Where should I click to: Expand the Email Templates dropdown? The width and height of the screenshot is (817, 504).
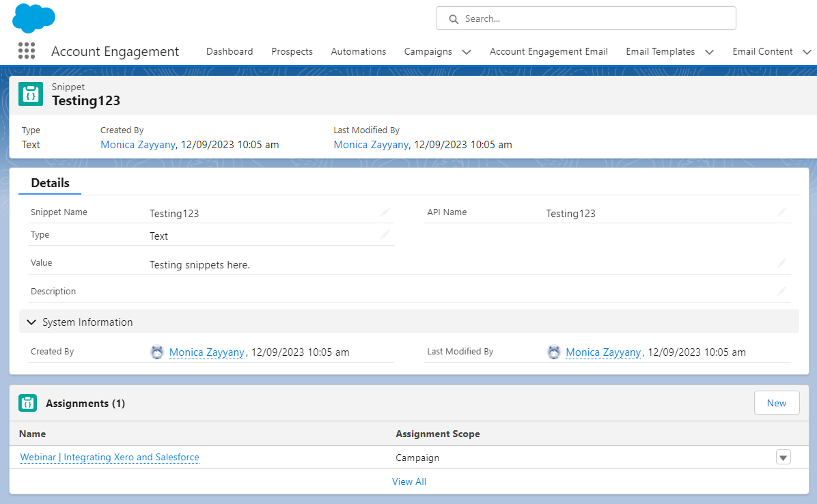(x=709, y=51)
